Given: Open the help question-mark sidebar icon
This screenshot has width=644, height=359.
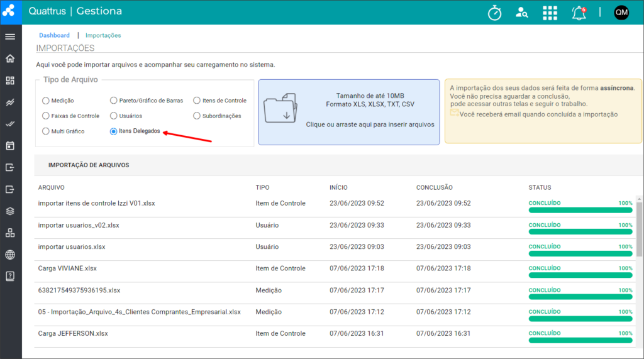Looking at the screenshot, I should tap(10, 276).
